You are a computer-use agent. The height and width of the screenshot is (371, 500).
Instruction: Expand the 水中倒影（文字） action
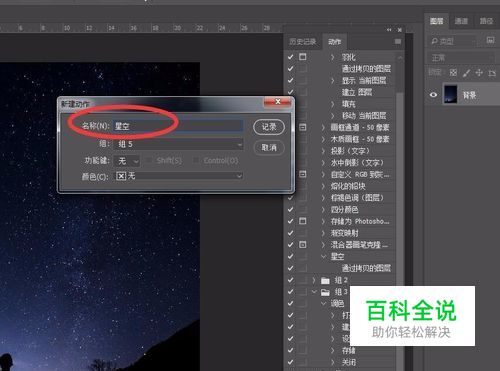[323, 163]
